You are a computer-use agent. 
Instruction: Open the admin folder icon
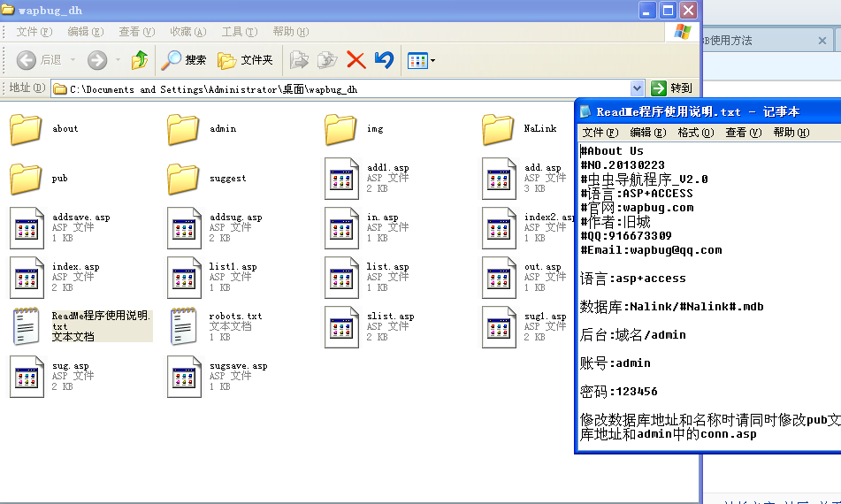point(183,130)
